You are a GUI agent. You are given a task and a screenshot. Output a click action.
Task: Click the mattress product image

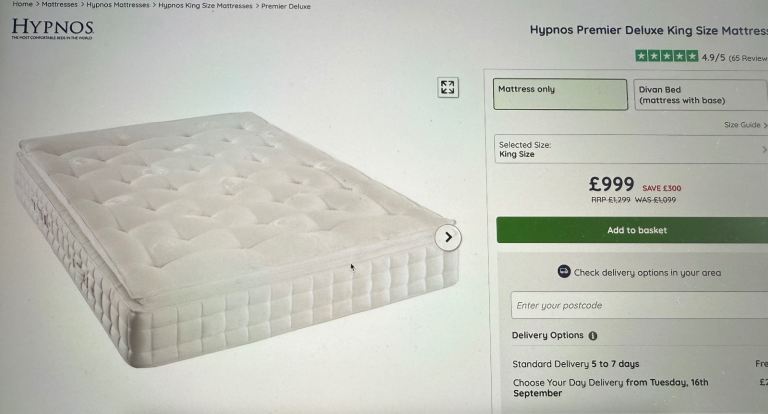click(x=237, y=239)
